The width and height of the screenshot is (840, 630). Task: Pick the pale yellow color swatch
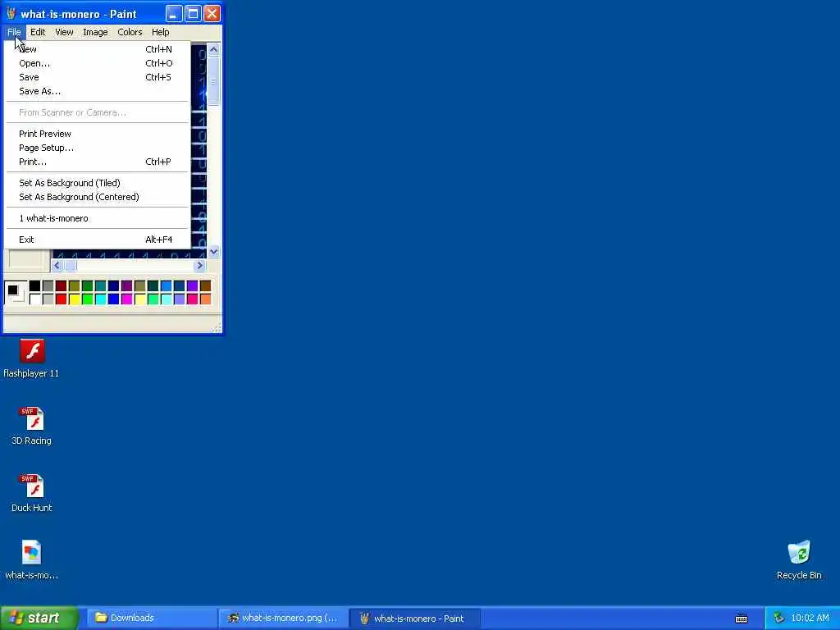(x=139, y=299)
